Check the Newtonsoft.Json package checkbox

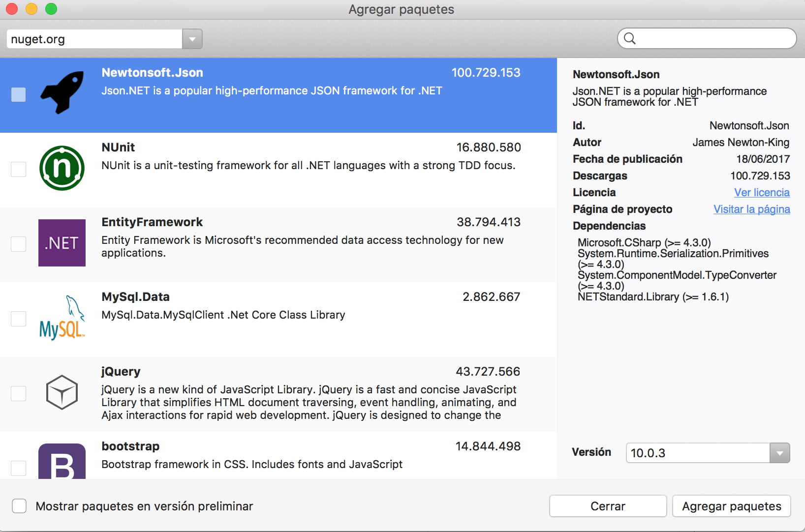pos(19,94)
